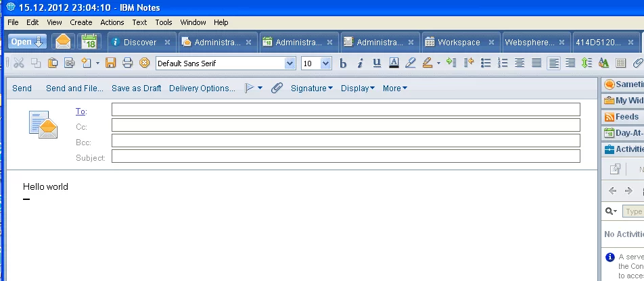Image resolution: width=644 pixels, height=281 pixels.
Task: Open the Actions menu
Action: coord(112,22)
